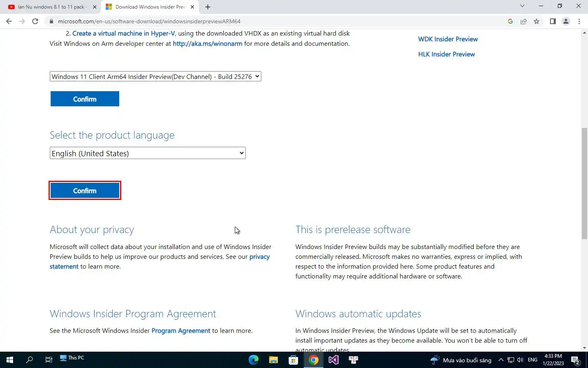The image size is (588, 368).
Task: Open Visual Studio from taskbar
Action: tap(333, 360)
